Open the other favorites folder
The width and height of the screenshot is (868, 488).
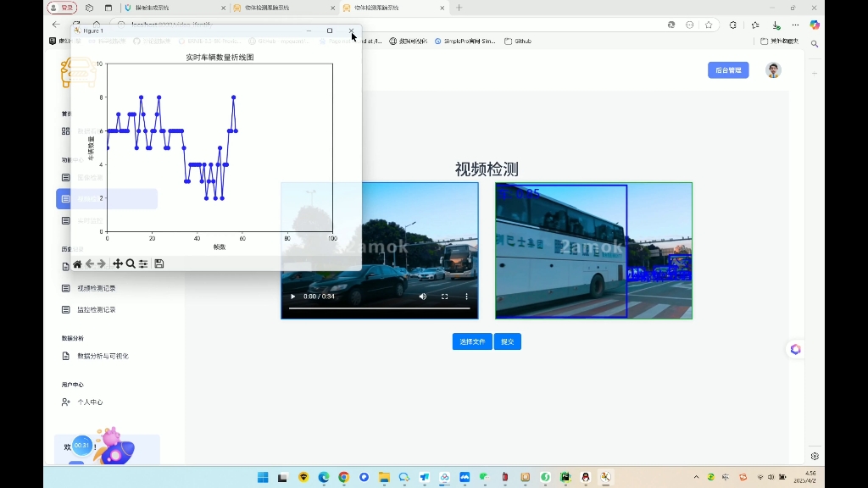(x=780, y=41)
